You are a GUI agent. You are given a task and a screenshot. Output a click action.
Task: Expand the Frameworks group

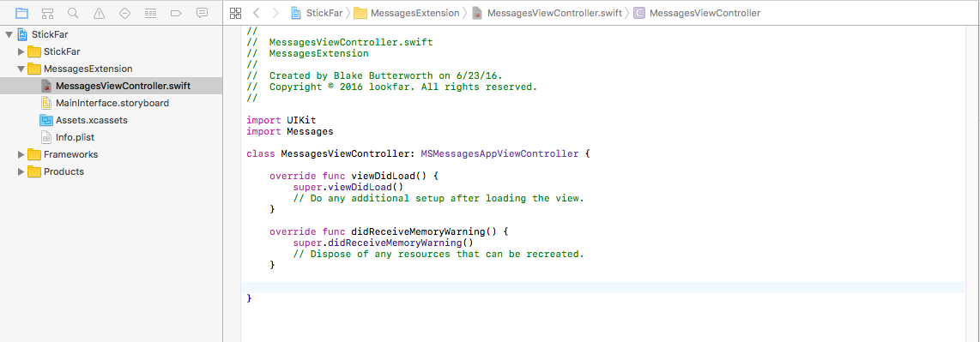point(21,154)
